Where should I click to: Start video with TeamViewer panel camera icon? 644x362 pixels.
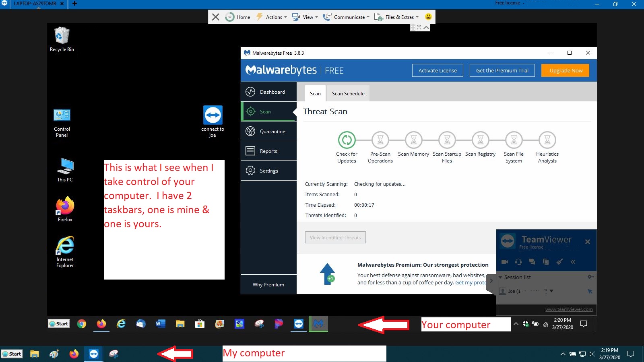coord(505,262)
